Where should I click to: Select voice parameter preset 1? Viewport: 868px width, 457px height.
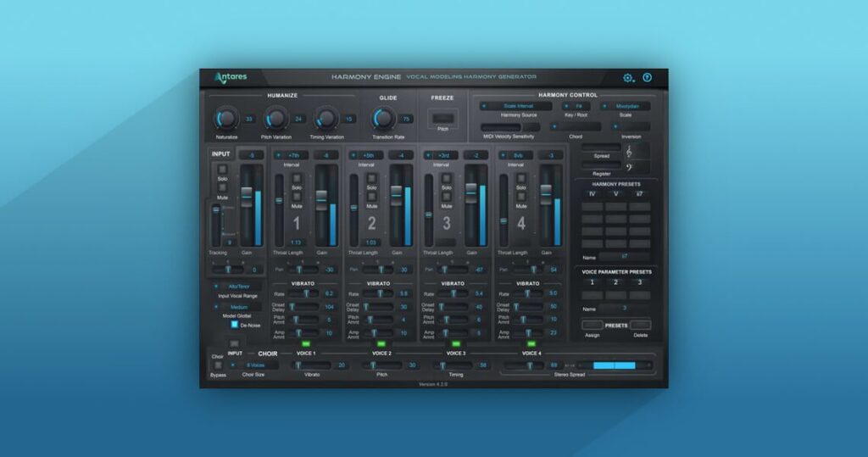(592, 282)
